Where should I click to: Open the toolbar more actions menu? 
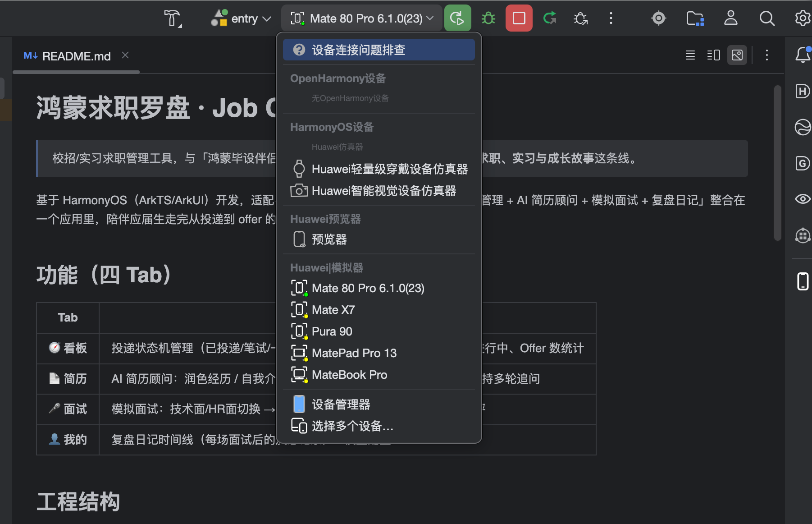click(x=611, y=18)
